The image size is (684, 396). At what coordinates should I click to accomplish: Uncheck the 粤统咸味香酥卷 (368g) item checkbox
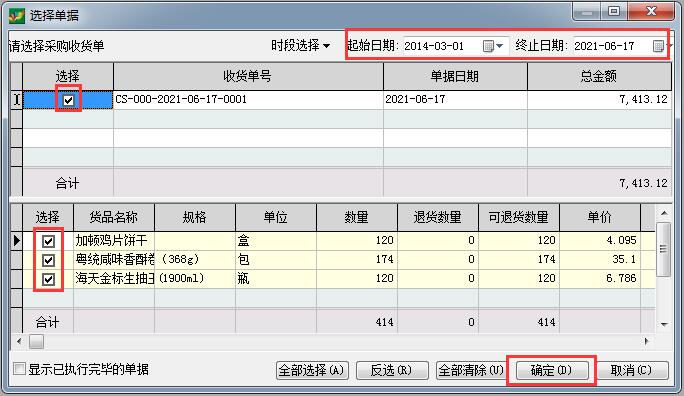pos(48,260)
